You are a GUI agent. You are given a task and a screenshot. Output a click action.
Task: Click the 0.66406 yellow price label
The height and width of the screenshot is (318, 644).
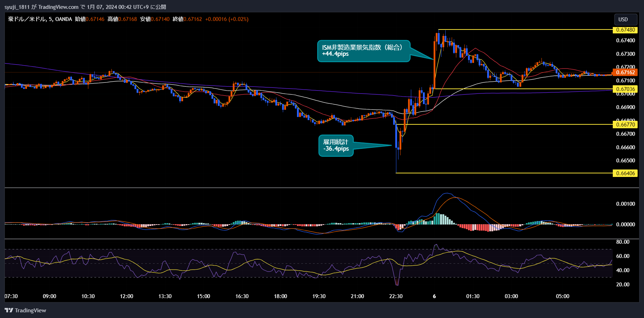[625, 173]
